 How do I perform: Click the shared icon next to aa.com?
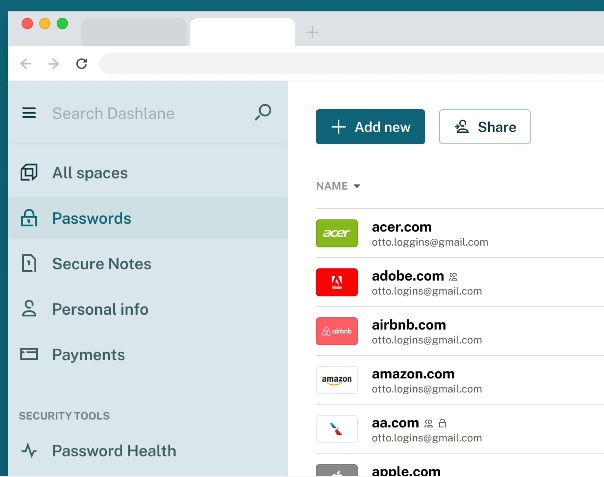pyautogui.click(x=428, y=423)
